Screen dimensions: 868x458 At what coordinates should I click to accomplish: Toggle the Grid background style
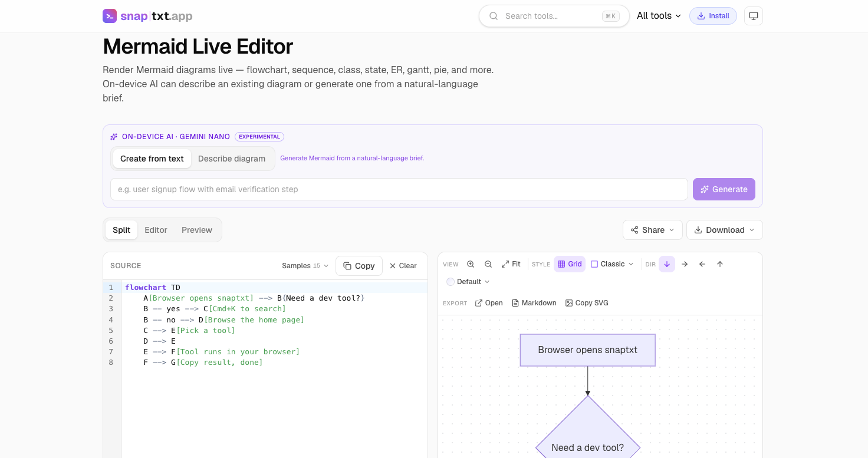click(x=570, y=264)
